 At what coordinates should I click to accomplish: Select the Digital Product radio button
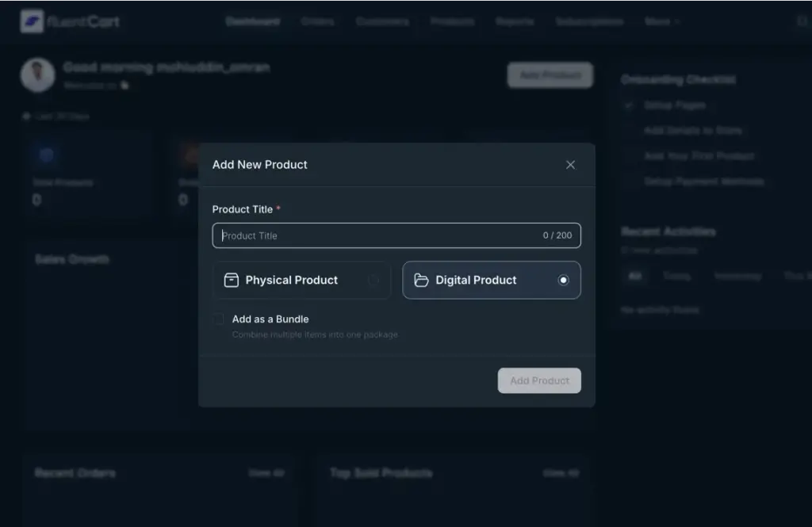coord(563,280)
